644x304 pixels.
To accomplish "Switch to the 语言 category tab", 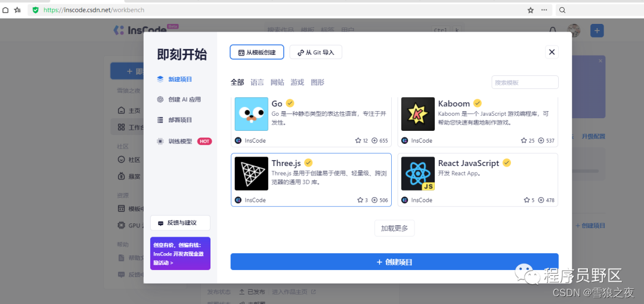I will point(257,82).
